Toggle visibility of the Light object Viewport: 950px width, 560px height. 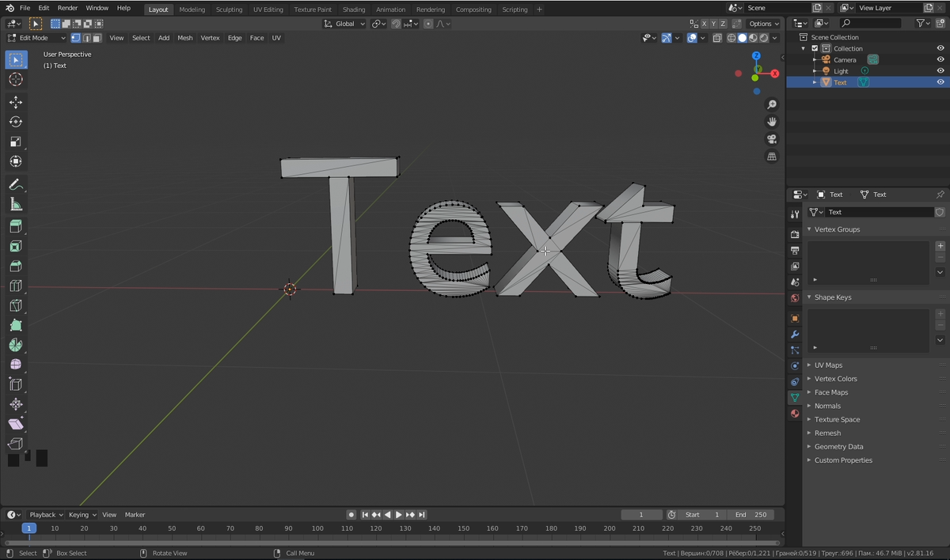point(940,71)
